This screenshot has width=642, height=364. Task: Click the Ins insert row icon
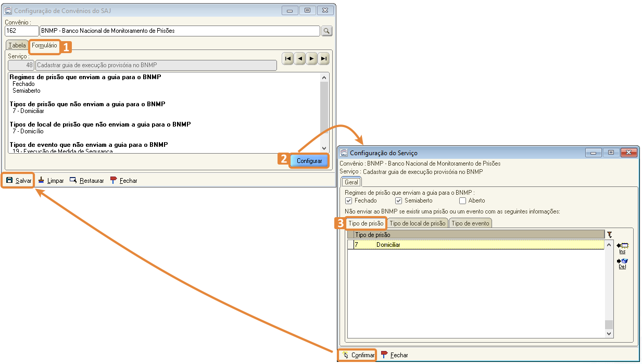pos(622,248)
